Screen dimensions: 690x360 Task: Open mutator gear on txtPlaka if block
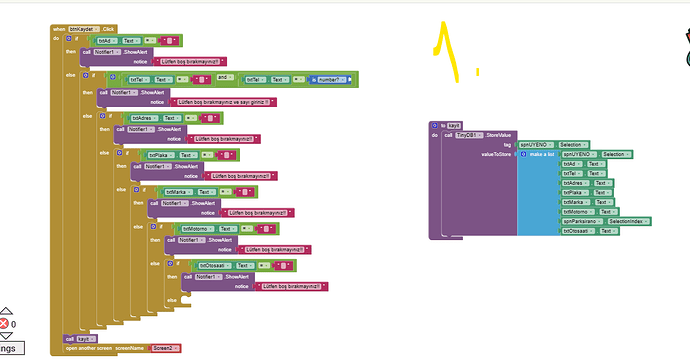(119, 153)
